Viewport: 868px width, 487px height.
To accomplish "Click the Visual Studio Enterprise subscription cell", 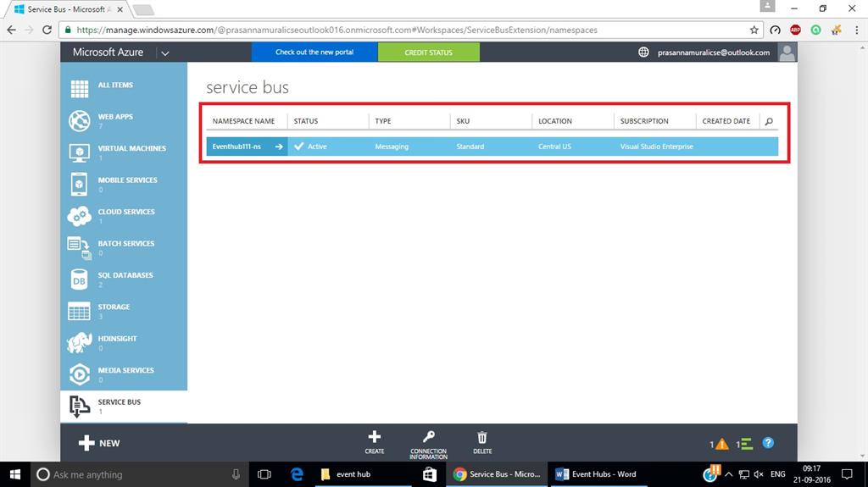I will coord(657,147).
